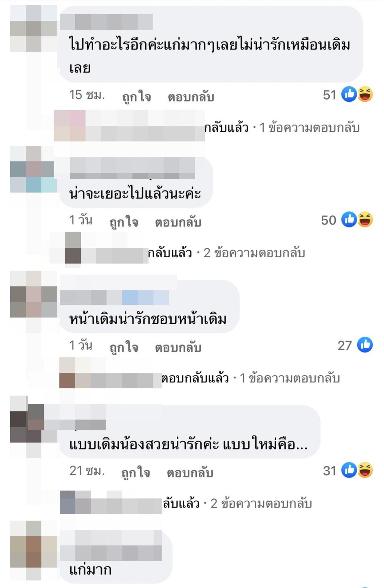
Task: Click the laughing emoji reaction beside 51
Action: pos(365,94)
